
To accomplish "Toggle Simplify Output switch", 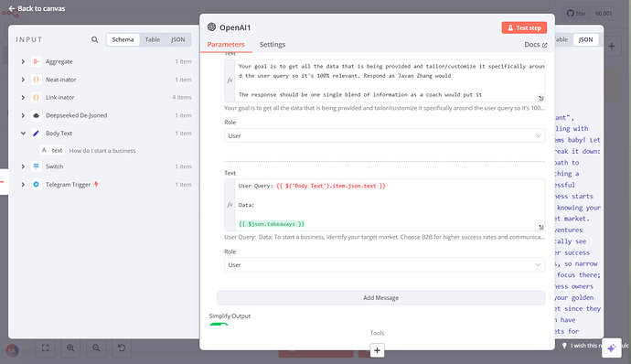I will pyautogui.click(x=219, y=325).
